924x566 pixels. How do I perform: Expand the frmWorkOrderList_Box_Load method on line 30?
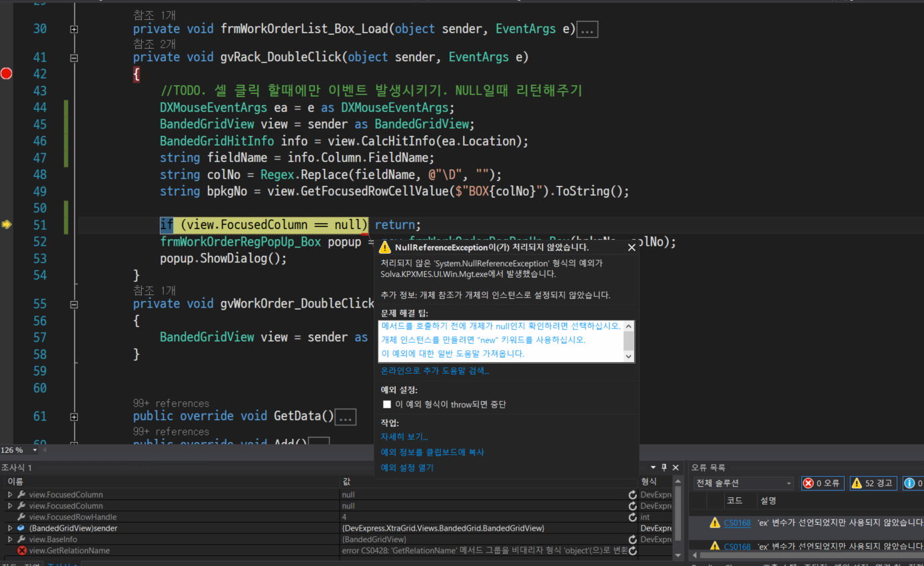[x=74, y=29]
